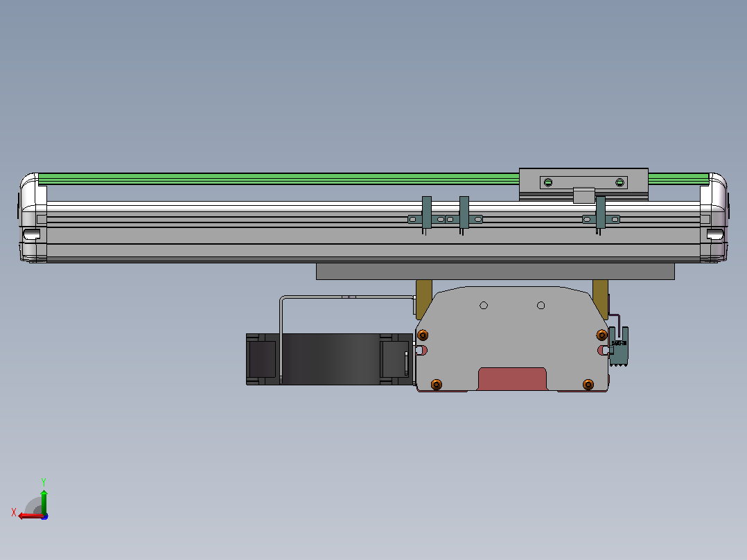The width and height of the screenshot is (747, 560).
Task: Pick the lower-left orange screw on the mounting plate
Action: [437, 384]
